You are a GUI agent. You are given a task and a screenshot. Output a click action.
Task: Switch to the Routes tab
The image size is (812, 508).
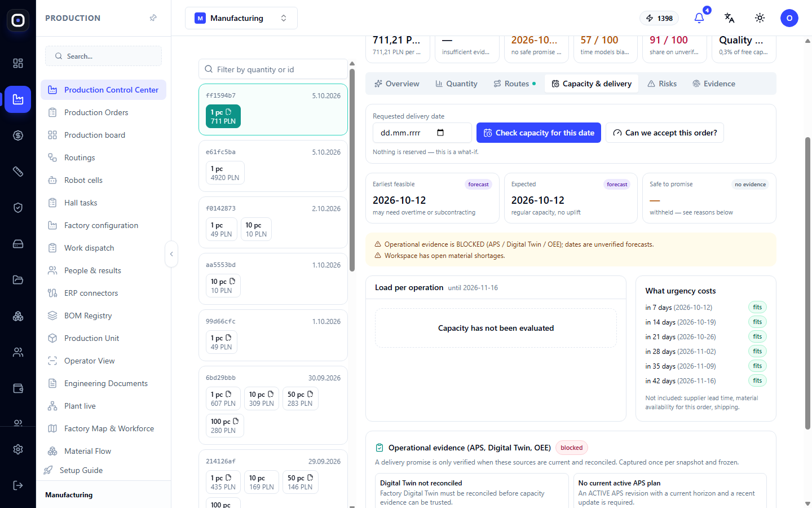click(x=514, y=84)
